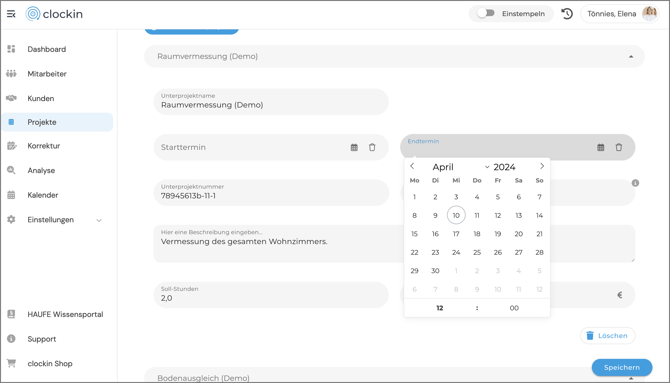Open calendar picker for Starttermin
Viewport: 670px width, 383px height.
(x=354, y=147)
